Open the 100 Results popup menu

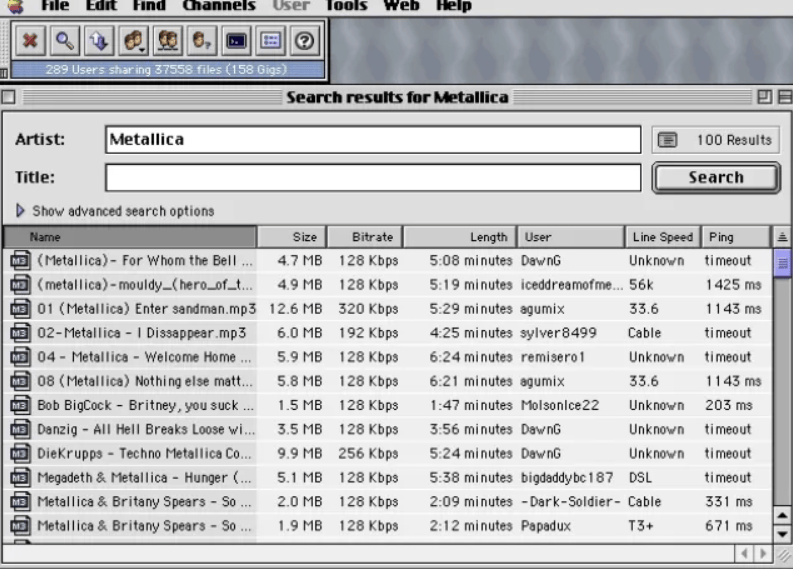[716, 140]
